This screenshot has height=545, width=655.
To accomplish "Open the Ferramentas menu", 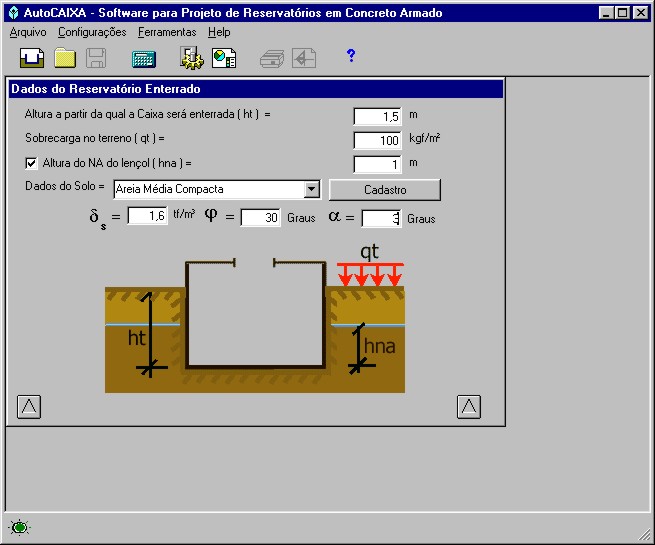I will pyautogui.click(x=167, y=32).
